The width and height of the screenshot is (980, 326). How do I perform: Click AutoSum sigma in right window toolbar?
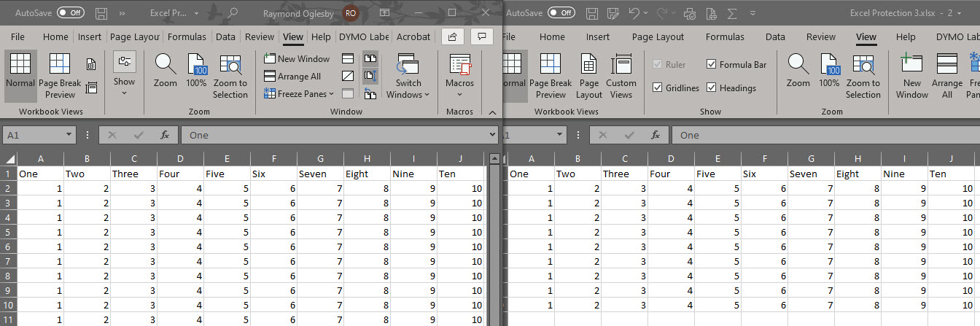pos(732,13)
